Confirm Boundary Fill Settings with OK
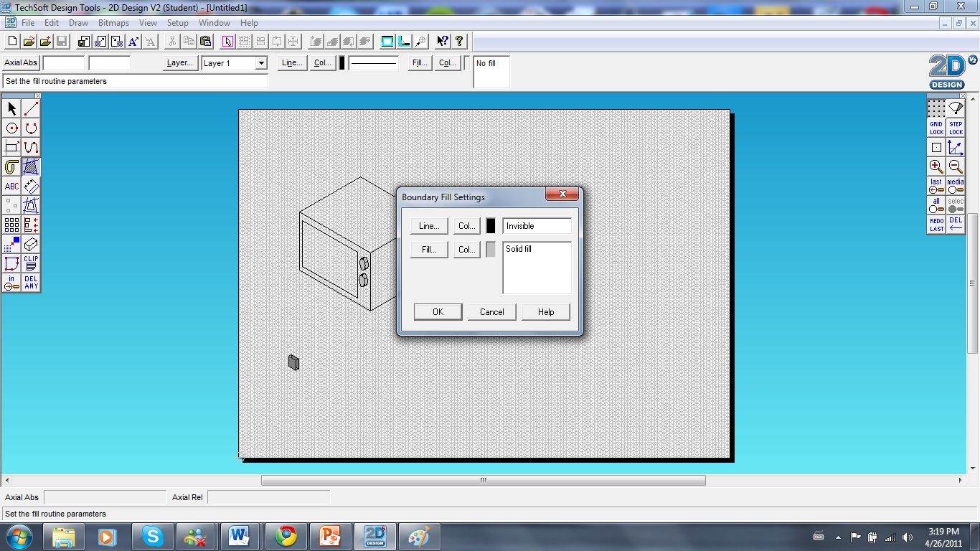Viewport: 980px width, 551px height. pos(438,311)
